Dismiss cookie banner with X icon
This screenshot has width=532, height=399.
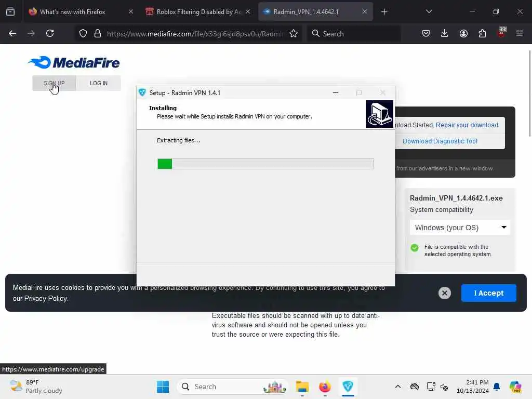pos(445,293)
